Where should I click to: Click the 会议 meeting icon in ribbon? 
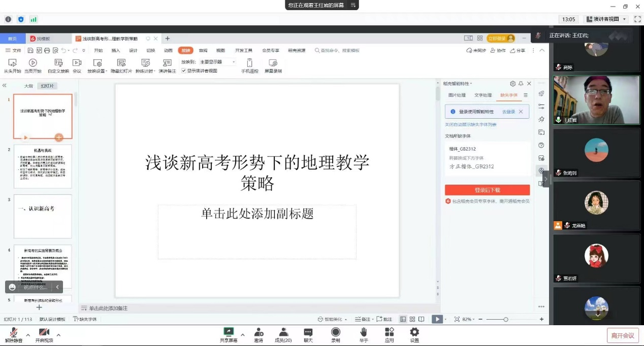(x=77, y=62)
